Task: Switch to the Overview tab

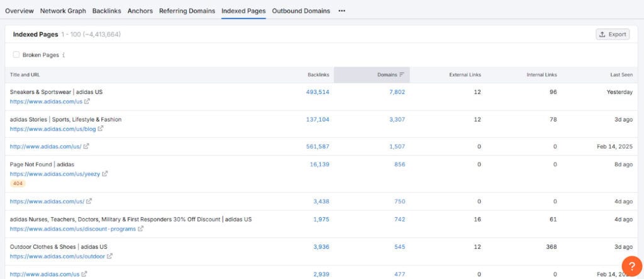Action: tap(19, 11)
